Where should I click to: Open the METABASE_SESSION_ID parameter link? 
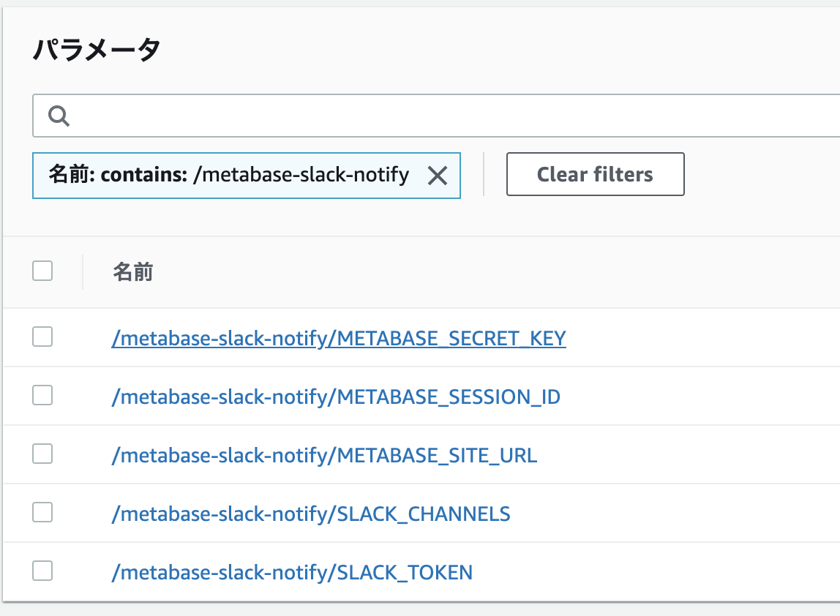point(336,397)
